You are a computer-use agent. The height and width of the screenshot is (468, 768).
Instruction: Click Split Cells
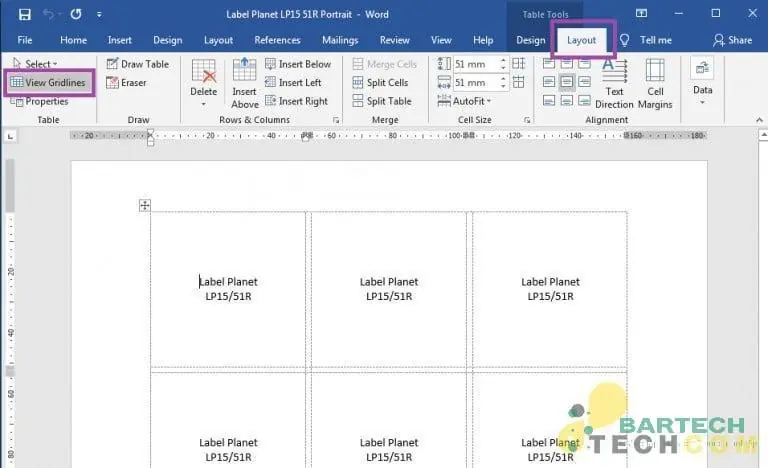381,82
